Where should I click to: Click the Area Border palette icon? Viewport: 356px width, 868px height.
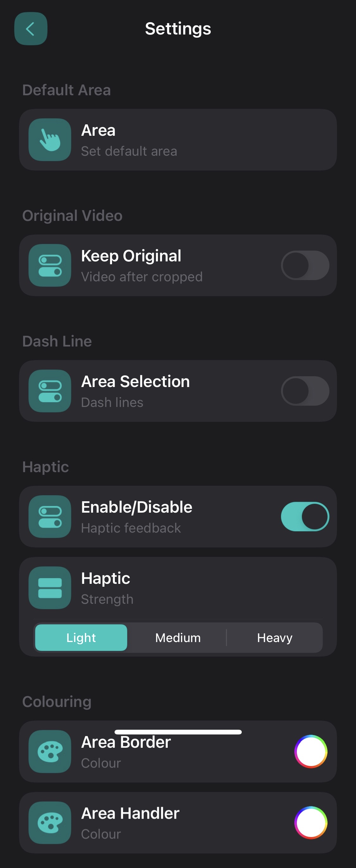tap(50, 752)
